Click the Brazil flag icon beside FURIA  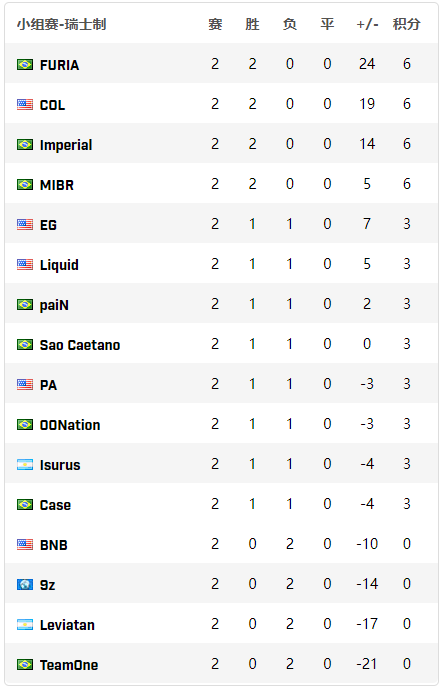[x=25, y=65]
